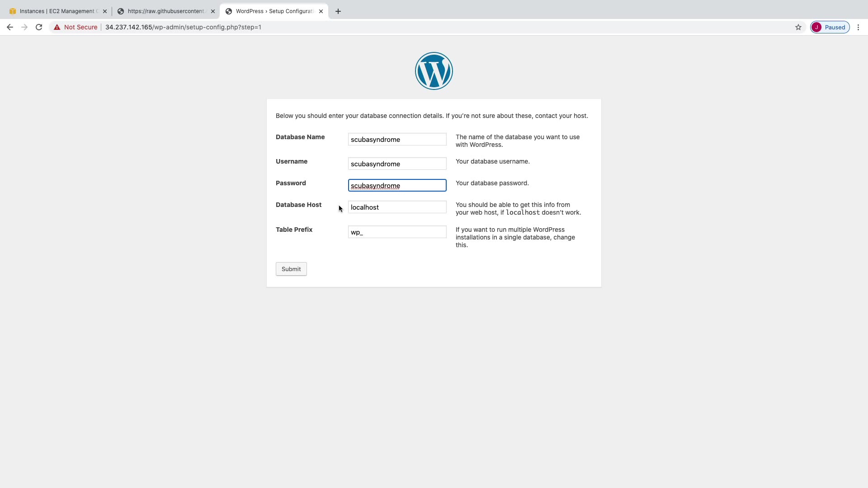Viewport: 868px width, 488px height.
Task: Select the Table Prefix field
Action: click(x=397, y=232)
